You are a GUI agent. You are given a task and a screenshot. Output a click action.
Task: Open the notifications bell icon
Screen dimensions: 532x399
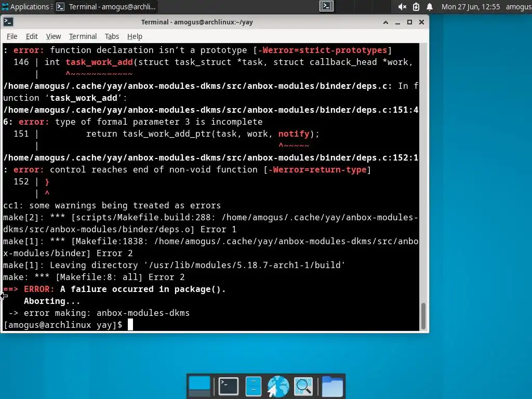click(430, 6)
